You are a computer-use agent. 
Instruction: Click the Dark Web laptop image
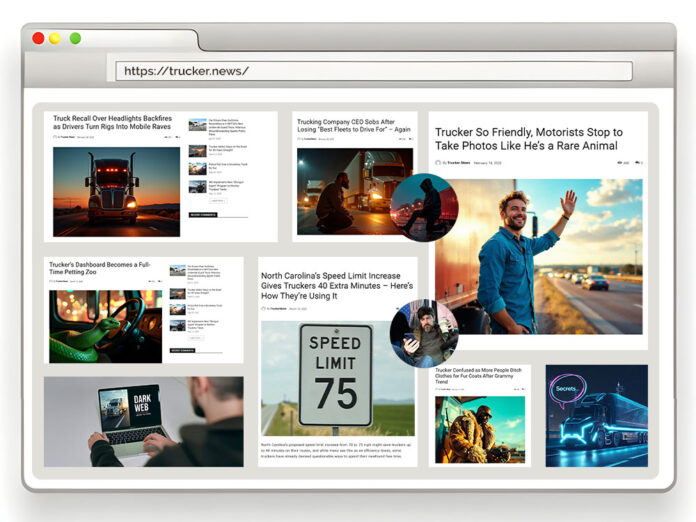click(143, 421)
